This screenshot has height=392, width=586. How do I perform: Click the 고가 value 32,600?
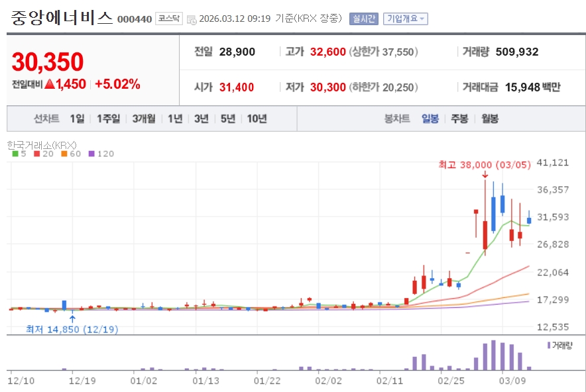[327, 52]
